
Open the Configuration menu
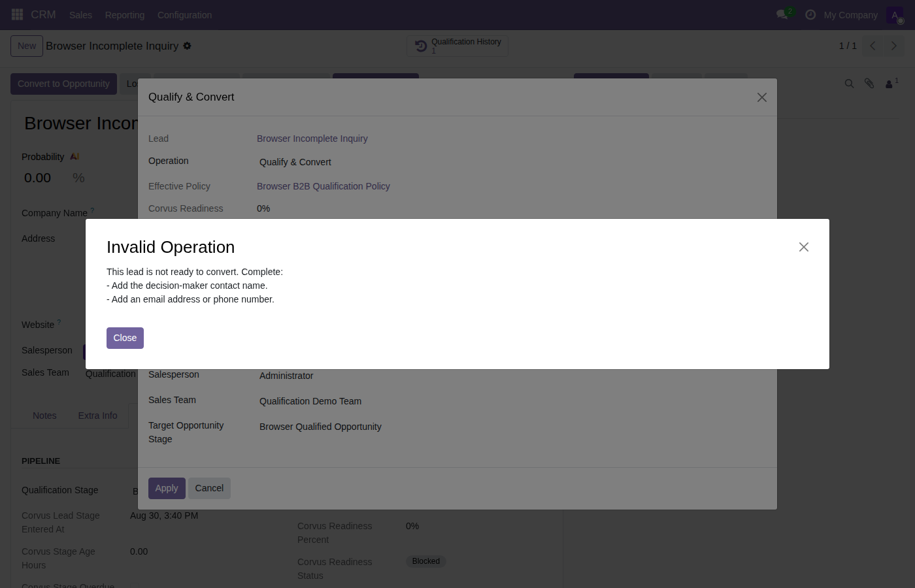tap(184, 15)
